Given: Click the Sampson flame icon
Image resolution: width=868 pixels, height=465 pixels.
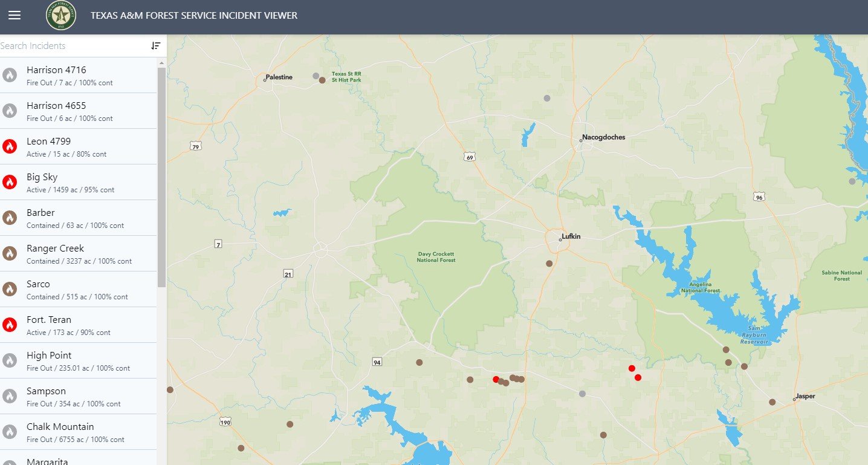Looking at the screenshot, I should point(9,396).
